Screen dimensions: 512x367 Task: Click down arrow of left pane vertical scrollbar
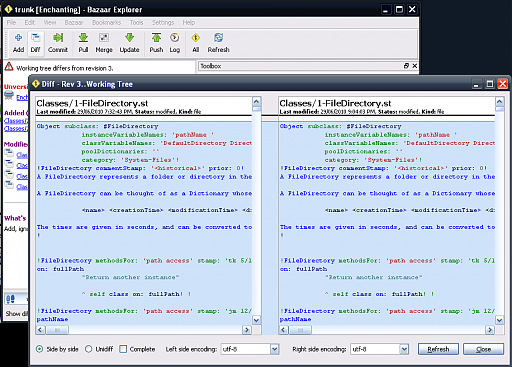point(256,320)
